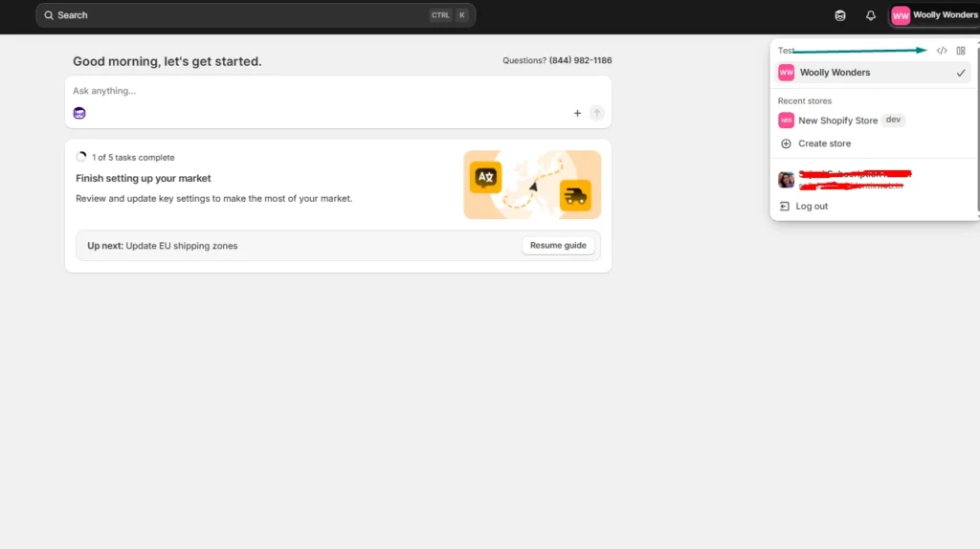Click the plus attachment icon
Viewport: 980px width, 549px height.
(x=577, y=113)
